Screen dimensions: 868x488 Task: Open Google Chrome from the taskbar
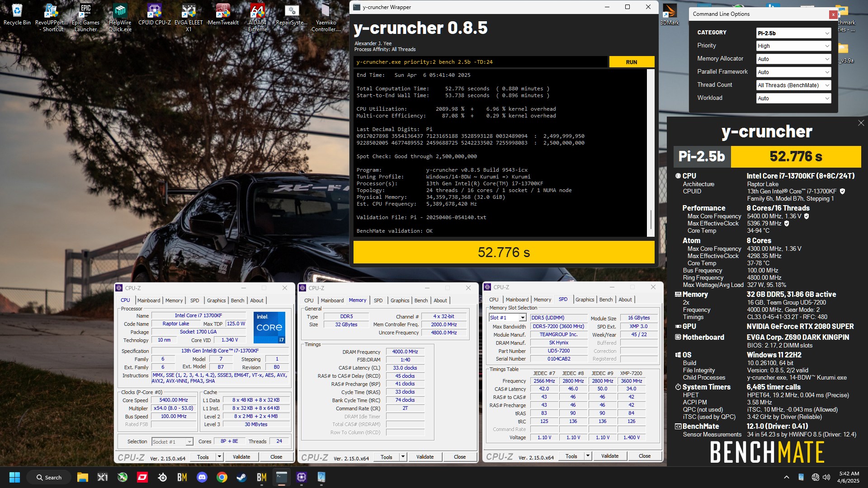(x=222, y=477)
